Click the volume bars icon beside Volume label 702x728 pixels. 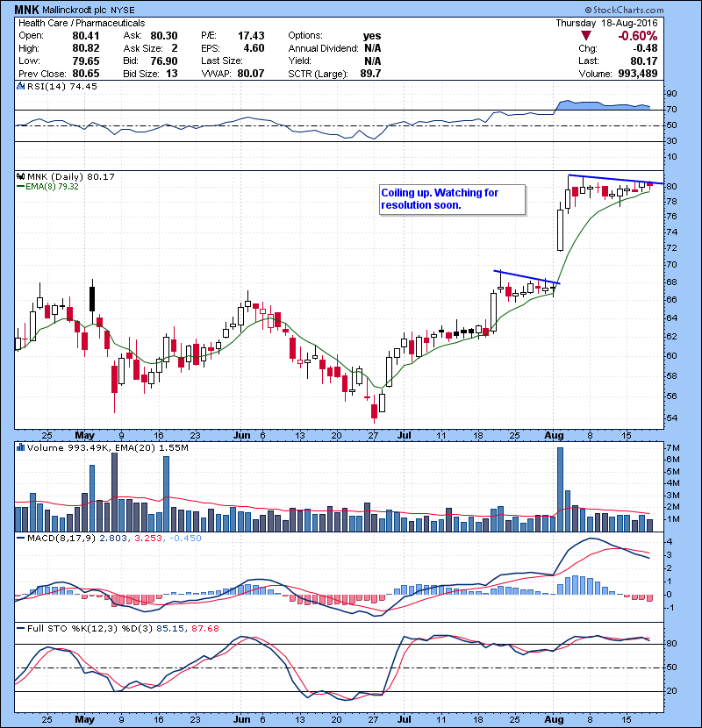[20, 447]
